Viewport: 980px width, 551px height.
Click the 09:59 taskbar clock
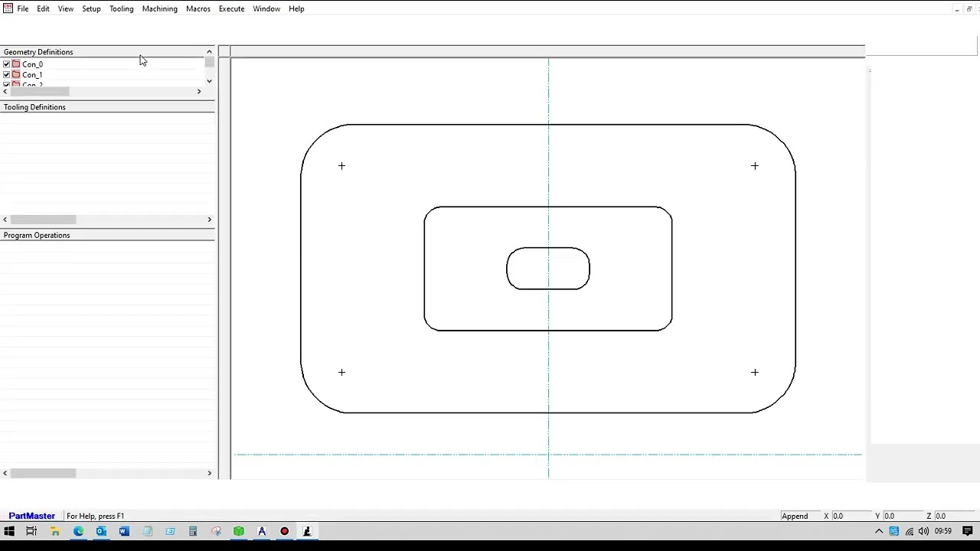(x=943, y=531)
